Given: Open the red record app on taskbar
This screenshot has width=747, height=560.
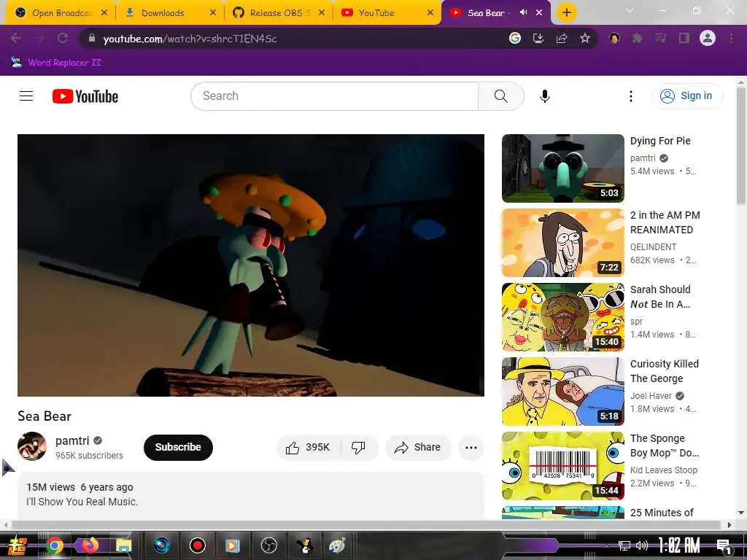Looking at the screenshot, I should pos(197,545).
